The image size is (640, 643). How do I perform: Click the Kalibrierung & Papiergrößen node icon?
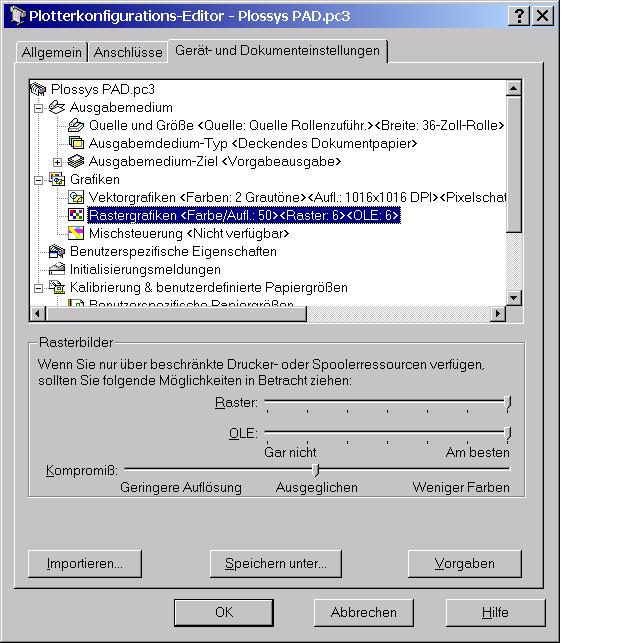57,287
